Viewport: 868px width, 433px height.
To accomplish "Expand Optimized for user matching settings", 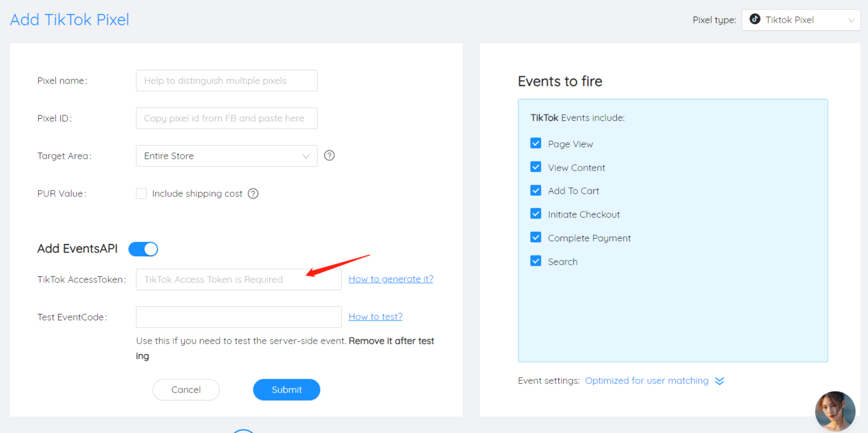I will point(647,381).
